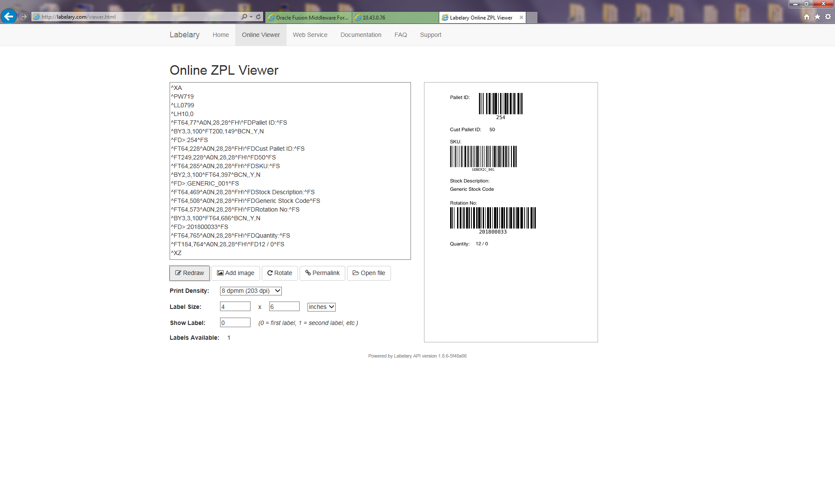
Task: Minimize the browser window
Action: tap(795, 3)
